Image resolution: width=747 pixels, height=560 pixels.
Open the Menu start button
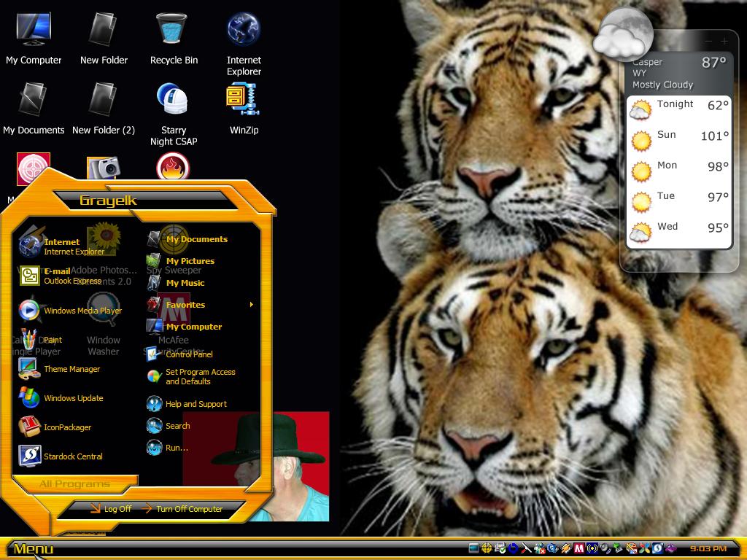[32, 549]
